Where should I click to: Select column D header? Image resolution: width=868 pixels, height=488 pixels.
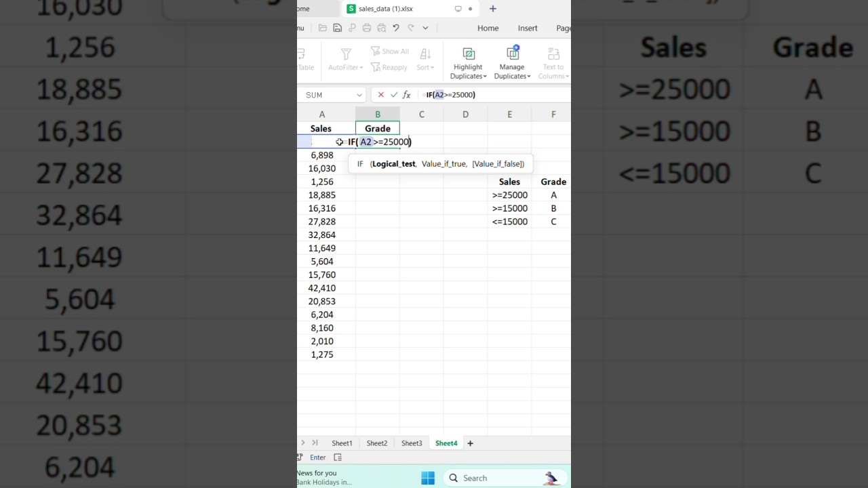[465, 115]
